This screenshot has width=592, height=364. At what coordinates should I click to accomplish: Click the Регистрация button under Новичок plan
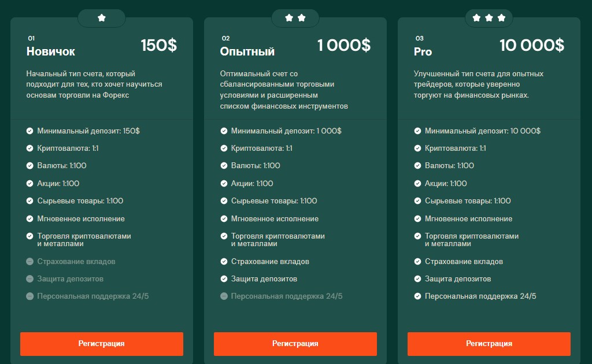[x=102, y=344]
